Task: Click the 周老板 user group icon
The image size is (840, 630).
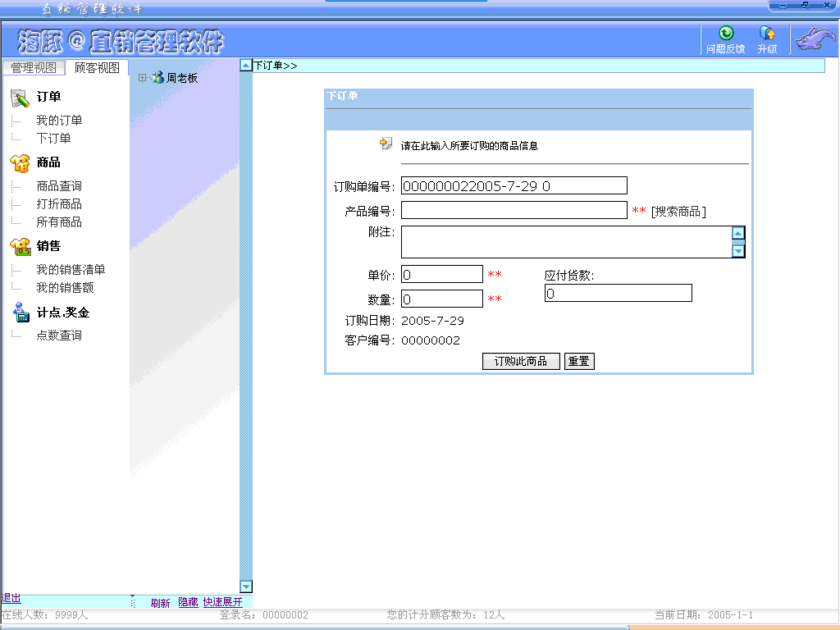Action: tap(157, 78)
